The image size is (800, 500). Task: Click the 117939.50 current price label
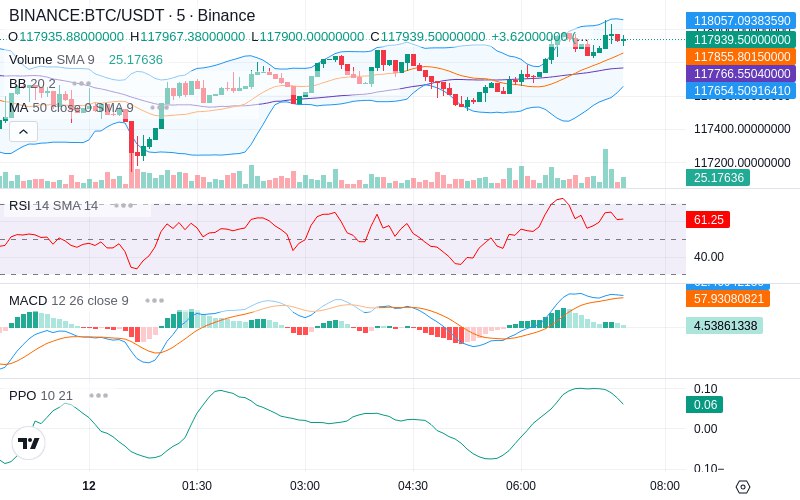741,39
